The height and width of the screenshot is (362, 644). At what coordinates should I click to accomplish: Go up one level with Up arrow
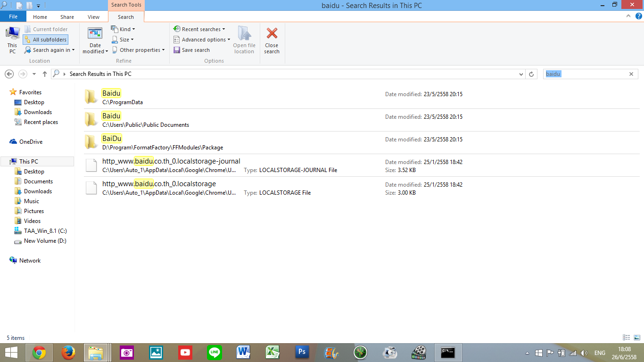click(x=45, y=74)
